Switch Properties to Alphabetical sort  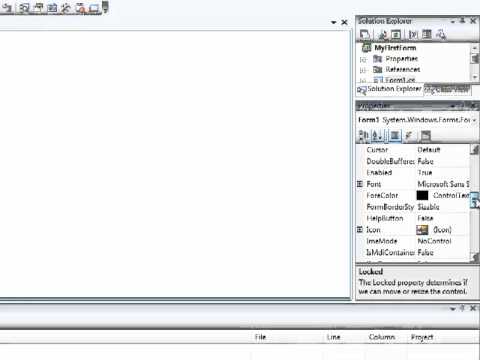(377, 135)
